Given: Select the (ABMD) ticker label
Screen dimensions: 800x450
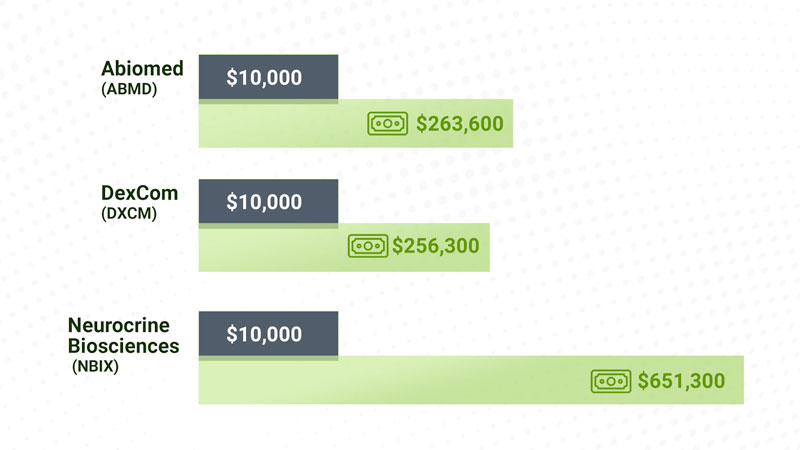Looking at the screenshot, I should point(129,89).
